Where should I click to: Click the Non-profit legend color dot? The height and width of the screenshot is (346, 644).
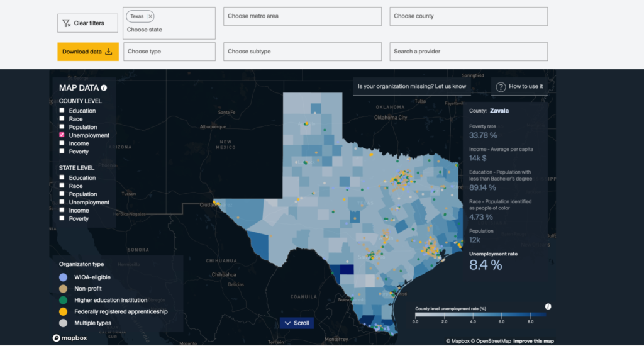click(64, 289)
